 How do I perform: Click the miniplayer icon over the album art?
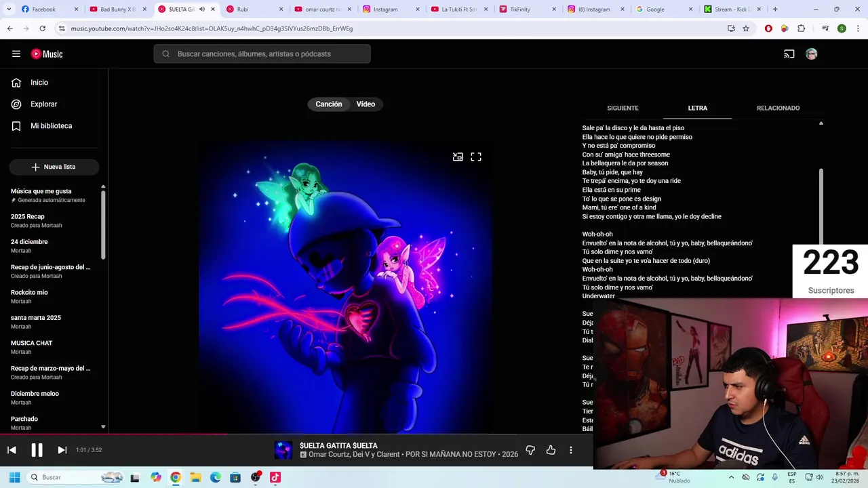[x=458, y=157]
